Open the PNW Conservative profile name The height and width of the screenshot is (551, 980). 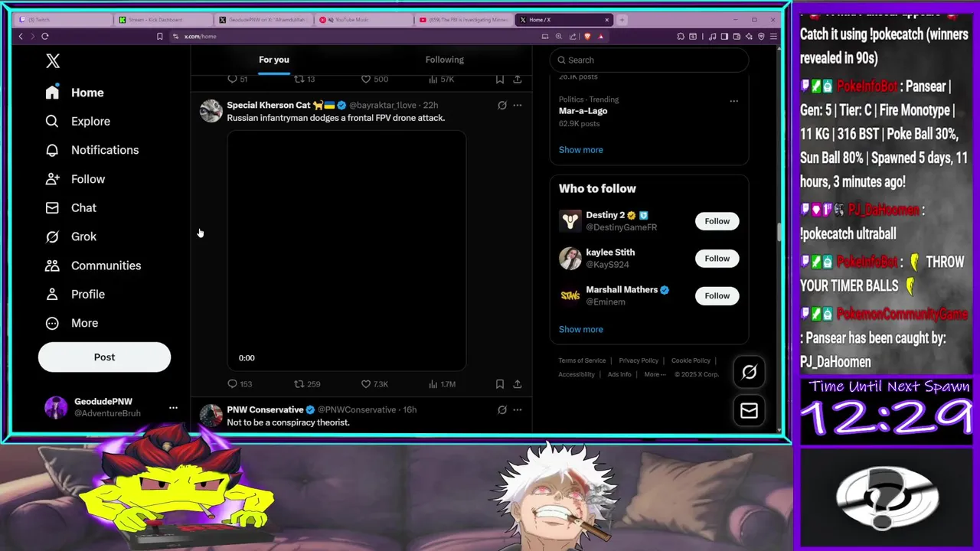click(x=265, y=409)
